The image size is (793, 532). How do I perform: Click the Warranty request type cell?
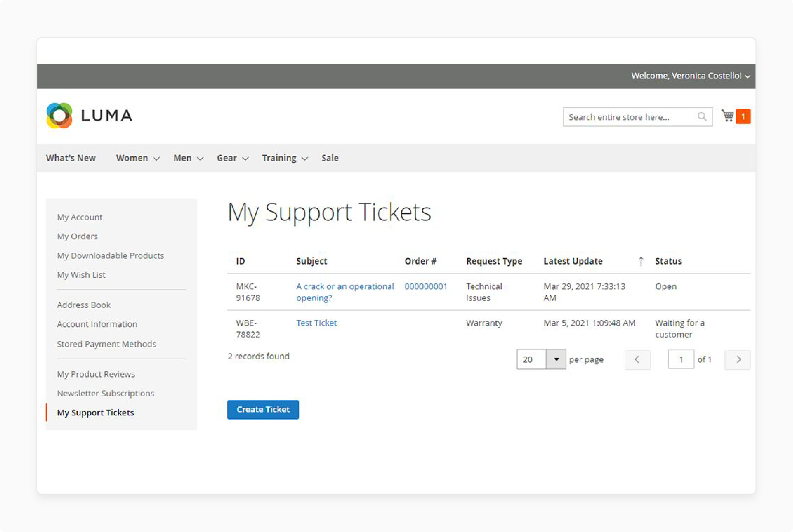(484, 323)
